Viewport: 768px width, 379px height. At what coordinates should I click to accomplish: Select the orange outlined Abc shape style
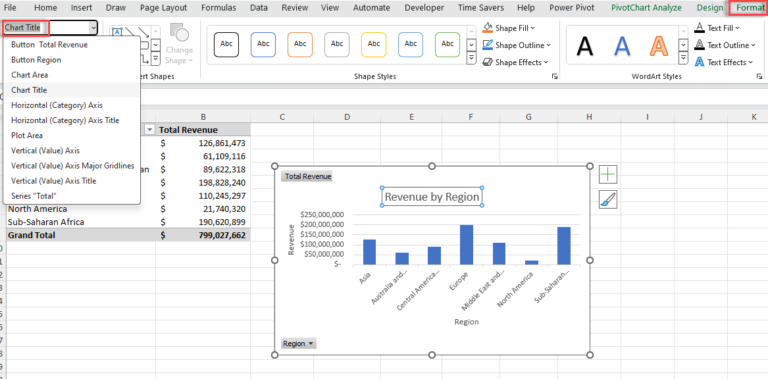point(300,44)
